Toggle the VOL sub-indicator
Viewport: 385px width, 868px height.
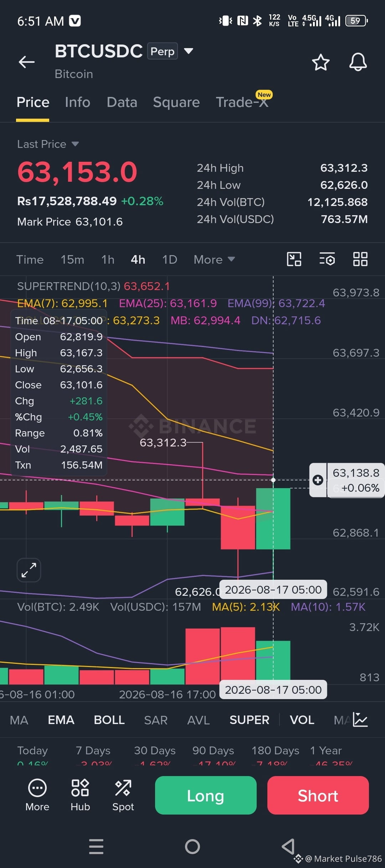tap(302, 720)
